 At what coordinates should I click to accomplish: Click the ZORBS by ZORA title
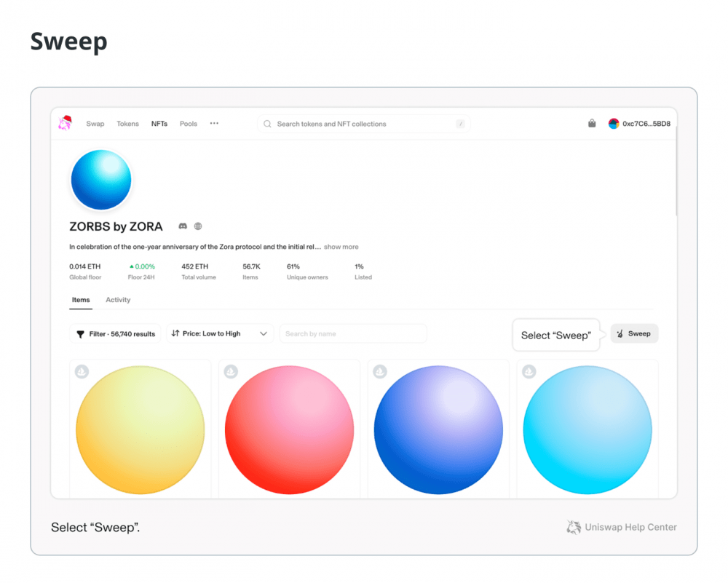tap(116, 226)
